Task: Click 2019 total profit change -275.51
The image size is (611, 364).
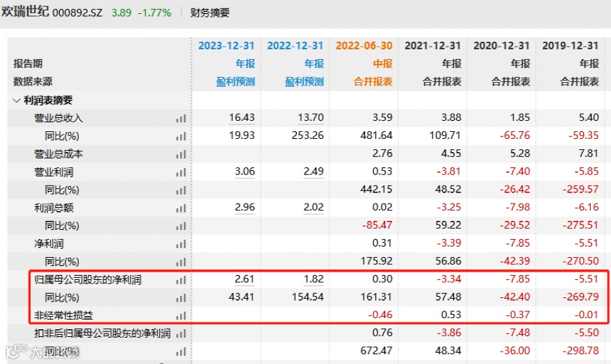Action: [580, 225]
